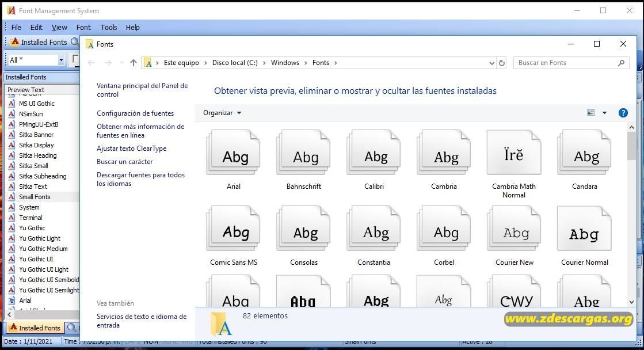
Task: Open the View menu
Action: (x=59, y=27)
